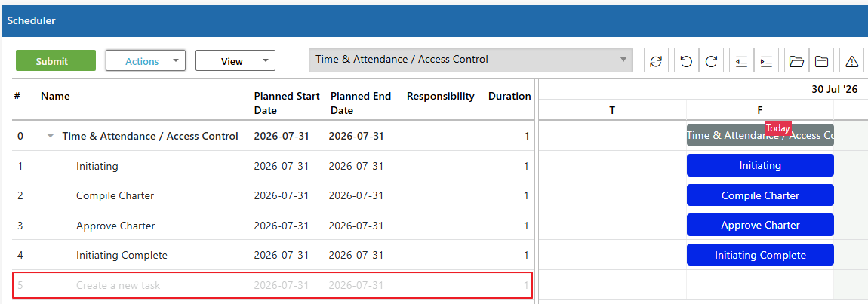Click Create a new task field
The image size is (868, 304).
click(x=272, y=285)
